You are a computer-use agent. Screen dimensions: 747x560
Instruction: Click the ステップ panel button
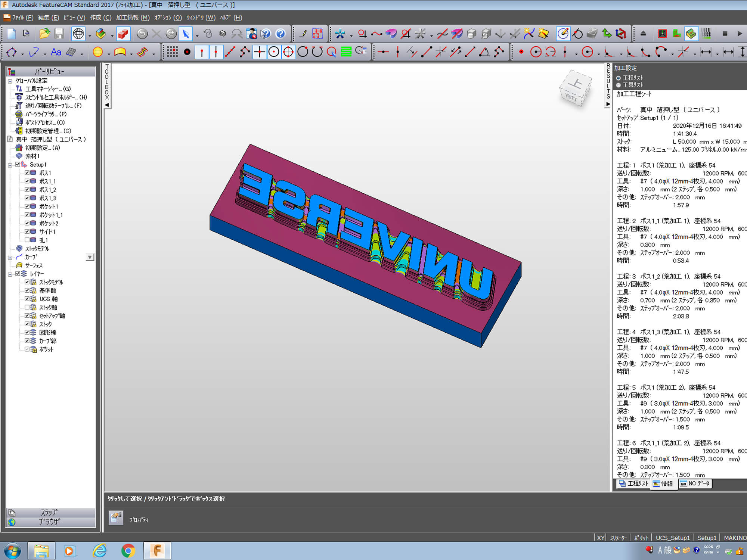pos(51,513)
